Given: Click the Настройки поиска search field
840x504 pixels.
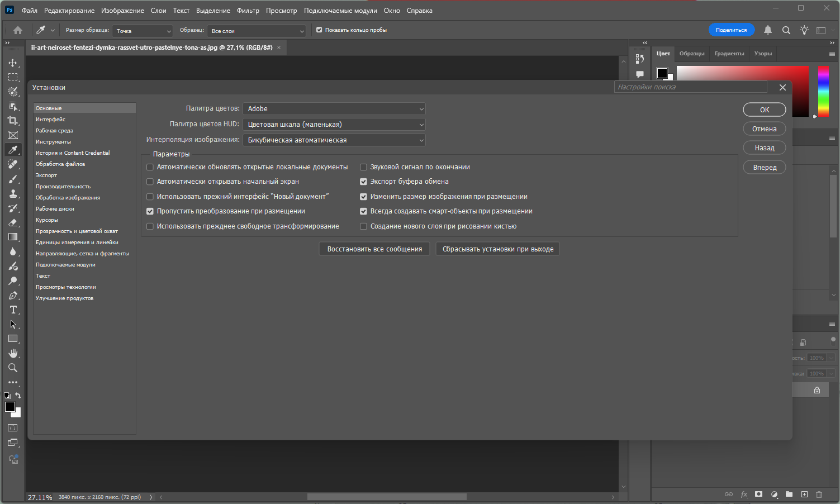Looking at the screenshot, I should point(691,87).
